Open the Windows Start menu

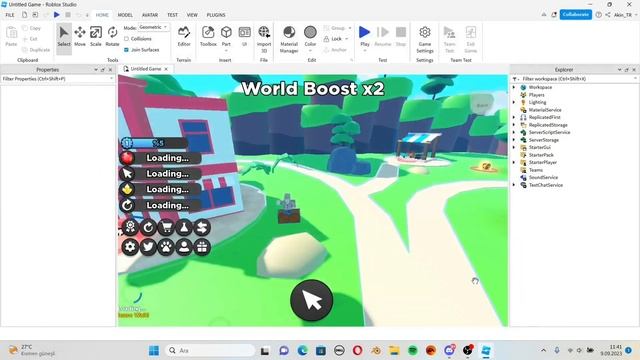click(x=154, y=350)
